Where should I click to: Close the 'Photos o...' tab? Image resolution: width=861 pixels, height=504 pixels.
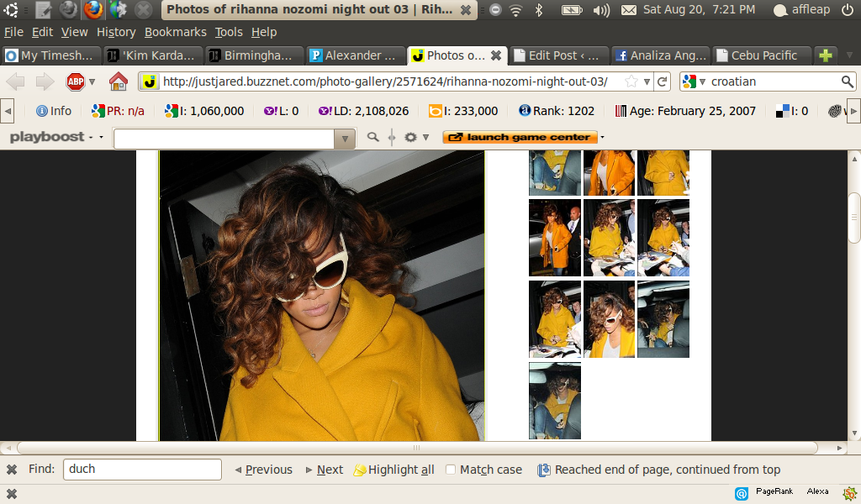coord(496,55)
